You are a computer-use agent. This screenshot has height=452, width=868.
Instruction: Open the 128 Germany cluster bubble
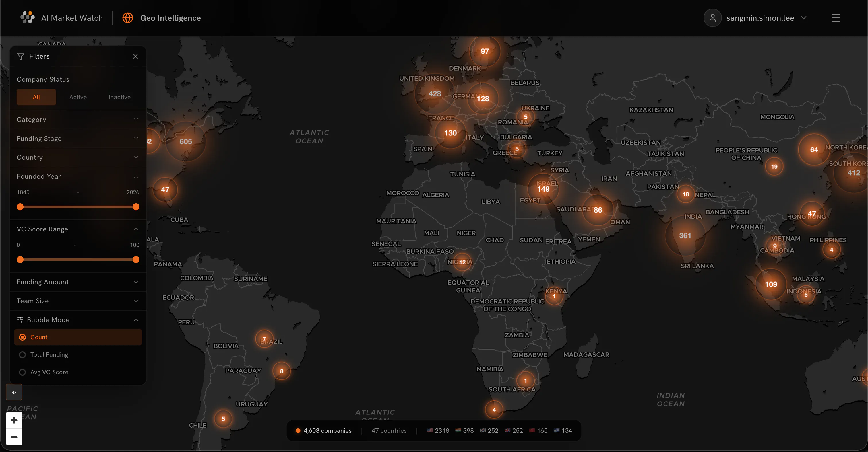point(483,99)
